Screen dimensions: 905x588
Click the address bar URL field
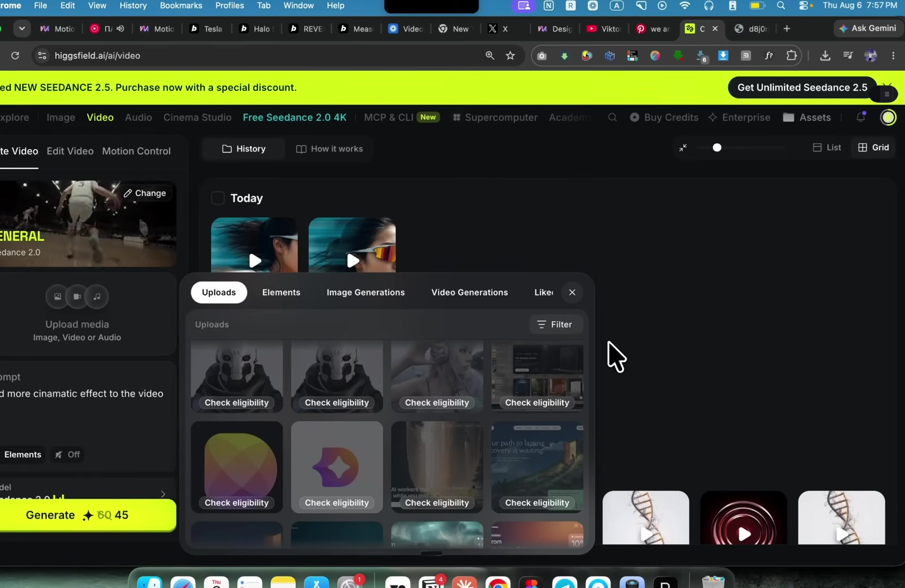pos(261,56)
